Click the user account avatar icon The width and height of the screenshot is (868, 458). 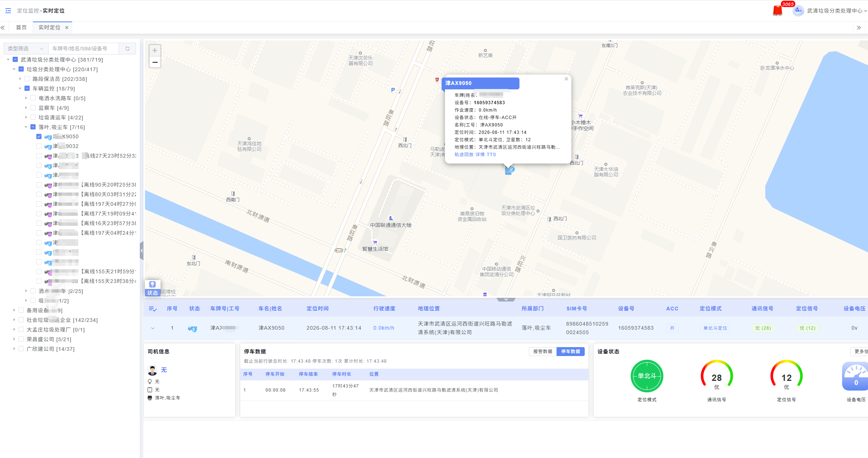click(x=798, y=10)
